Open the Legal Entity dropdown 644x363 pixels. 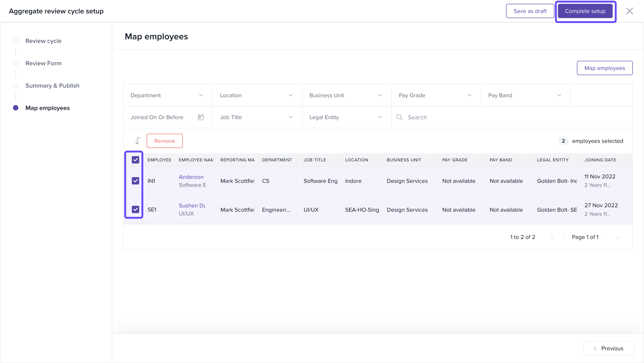[x=346, y=117]
